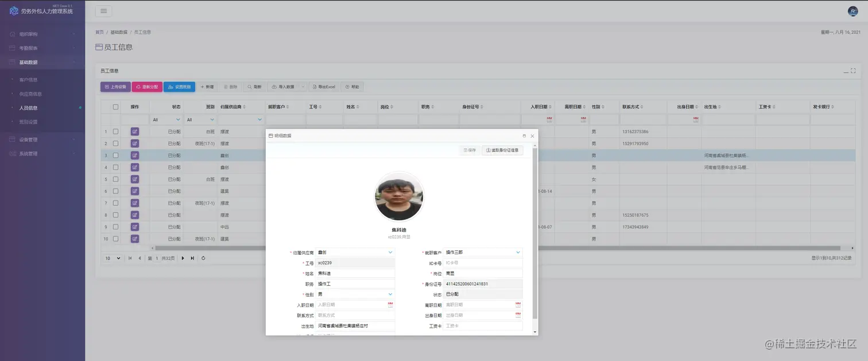Open user avatar menu at top right
This screenshot has height=361, width=868.
point(852,11)
